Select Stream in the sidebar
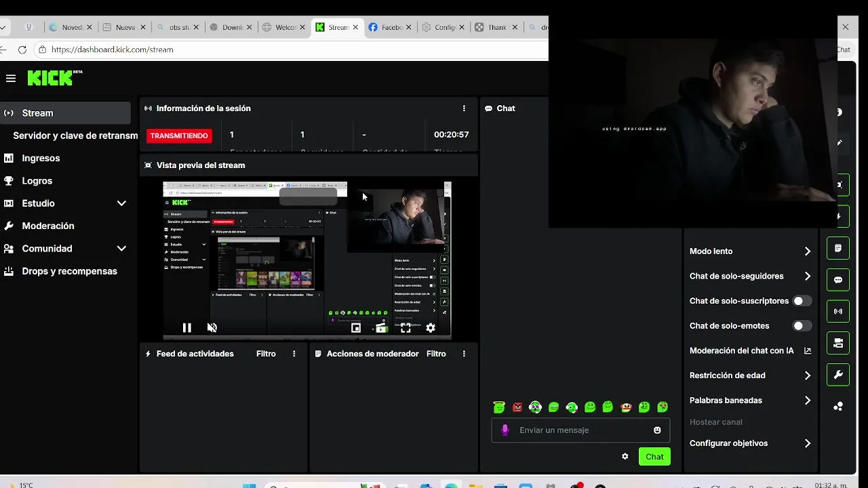 click(65, 113)
